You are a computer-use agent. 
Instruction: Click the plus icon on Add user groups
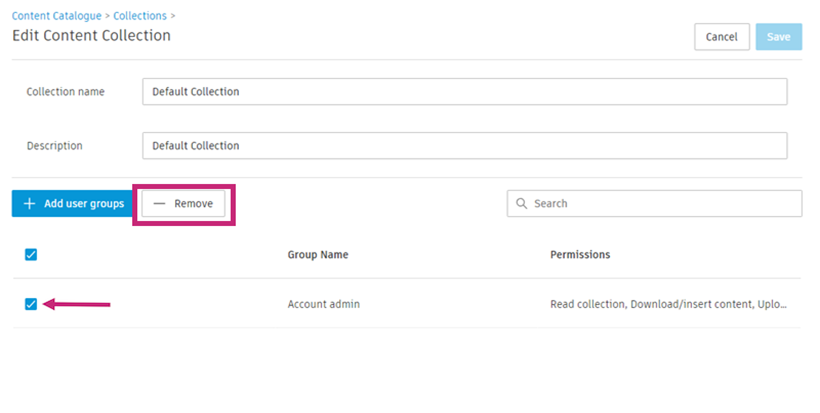29,204
